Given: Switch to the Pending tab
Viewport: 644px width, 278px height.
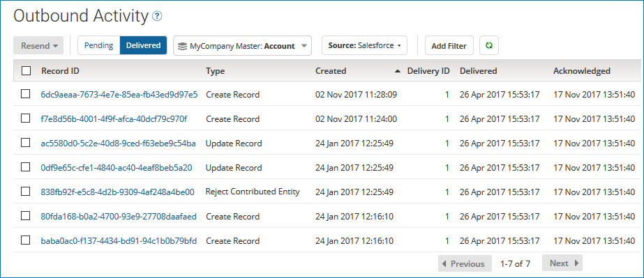Looking at the screenshot, I should pos(98,45).
